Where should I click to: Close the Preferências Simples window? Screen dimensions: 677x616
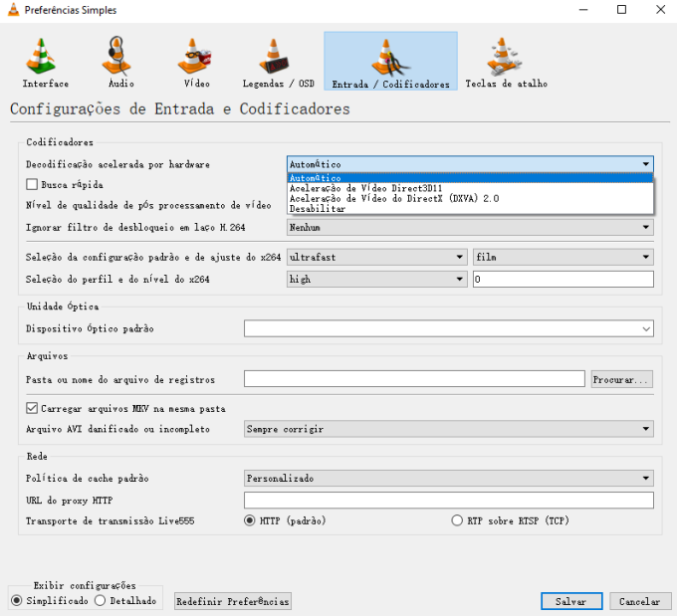pos(660,10)
